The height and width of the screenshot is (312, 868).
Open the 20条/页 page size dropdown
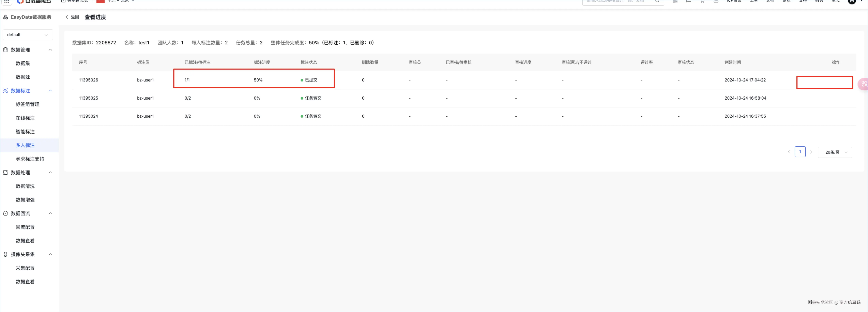coord(835,152)
